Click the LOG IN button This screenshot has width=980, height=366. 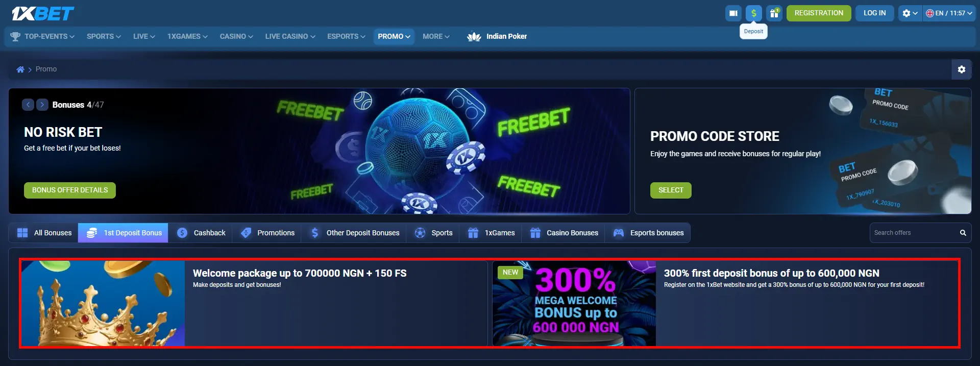[874, 13]
